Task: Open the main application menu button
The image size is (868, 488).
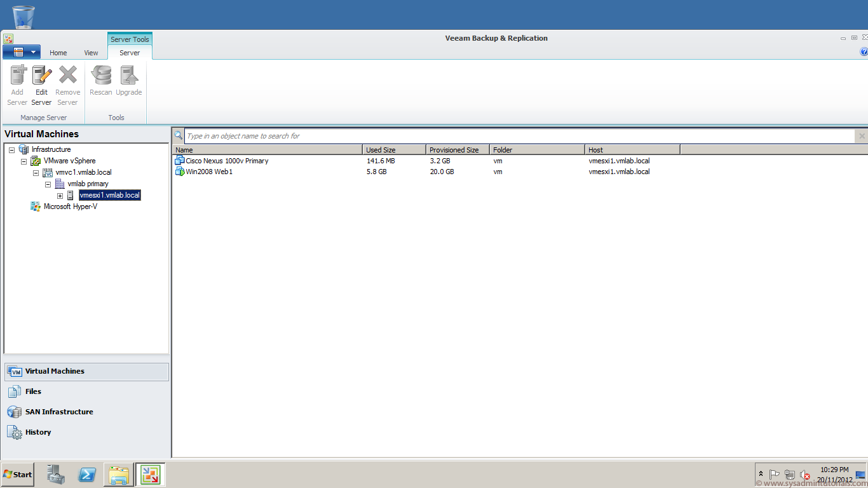Action: click(x=22, y=52)
